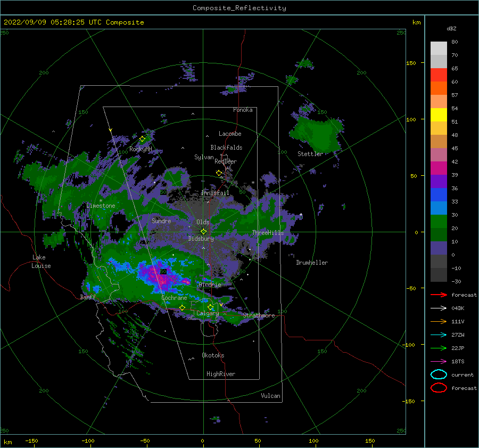Click the light blue 30-33 dBZ swatch

(x=439, y=208)
